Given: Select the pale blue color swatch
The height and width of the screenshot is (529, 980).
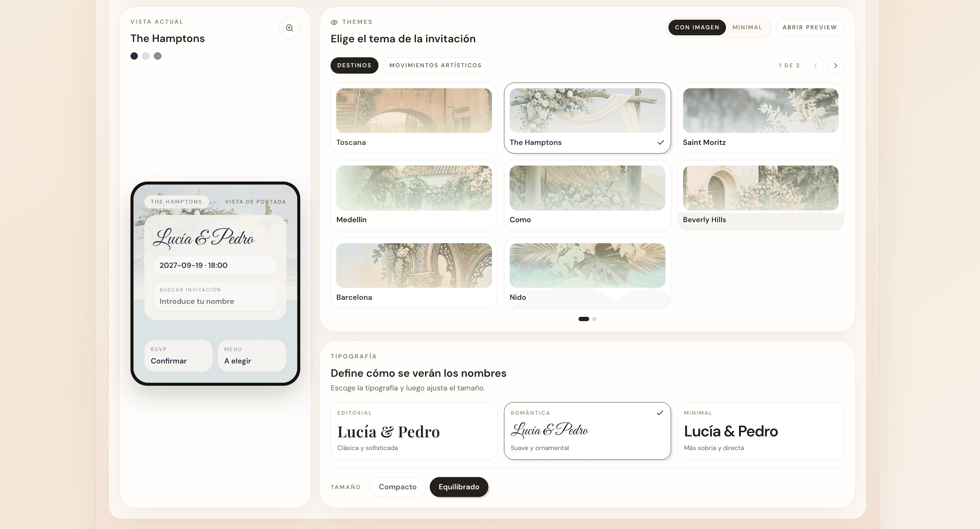Looking at the screenshot, I should point(146,56).
